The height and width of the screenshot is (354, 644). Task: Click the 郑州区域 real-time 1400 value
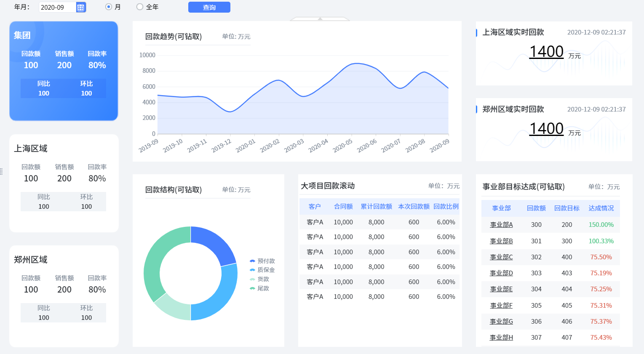(546, 129)
